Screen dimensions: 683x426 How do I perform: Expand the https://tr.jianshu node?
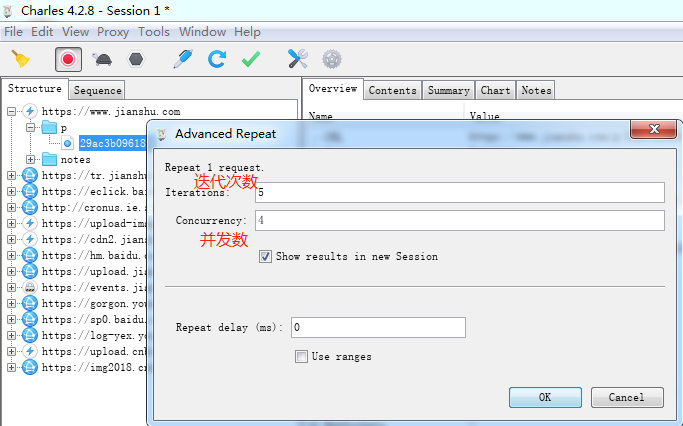(12, 176)
